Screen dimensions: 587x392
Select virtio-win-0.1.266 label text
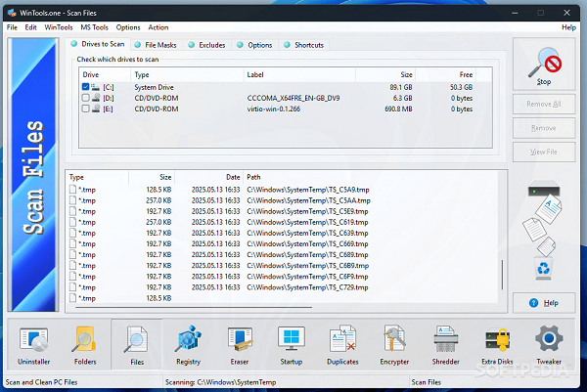coord(274,109)
